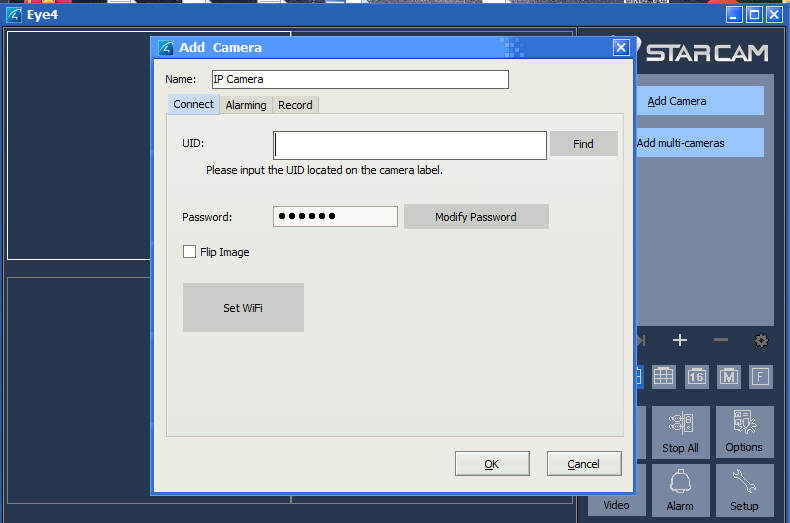Click the minus icon to remove device

tap(721, 340)
